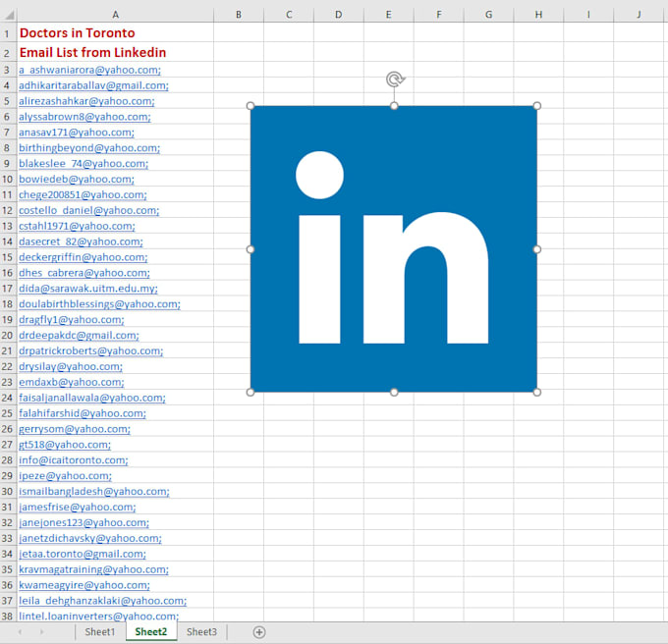Click the LinkedIn logo image
668x644 pixels.
point(393,248)
